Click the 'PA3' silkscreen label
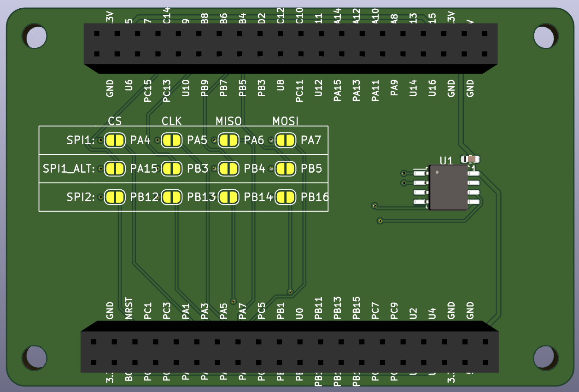The width and height of the screenshot is (579, 392). (x=205, y=311)
